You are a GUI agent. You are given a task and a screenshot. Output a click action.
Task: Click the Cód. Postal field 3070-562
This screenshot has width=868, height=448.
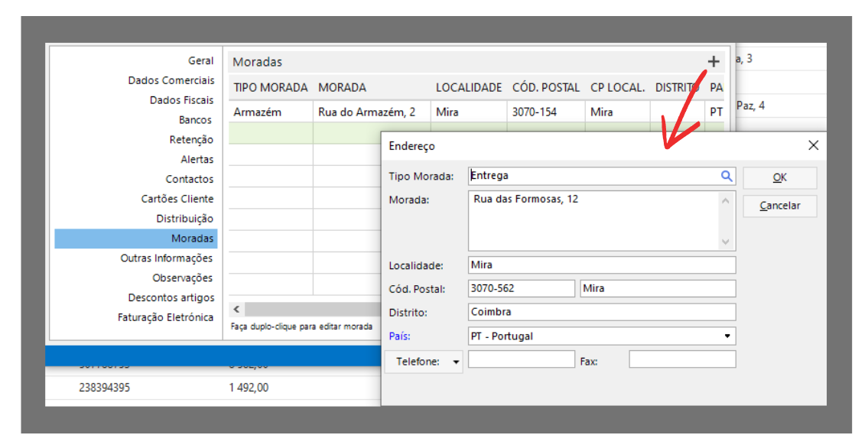pos(521,288)
